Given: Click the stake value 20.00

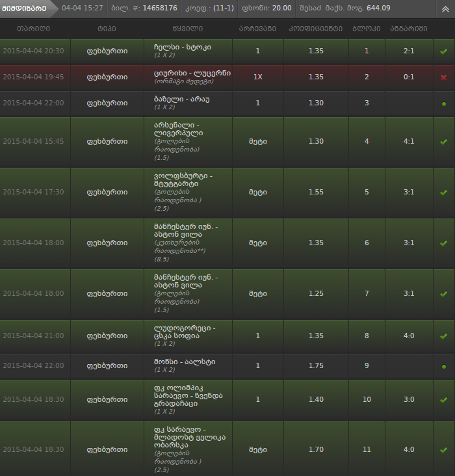Looking at the screenshot, I should coord(282,8).
